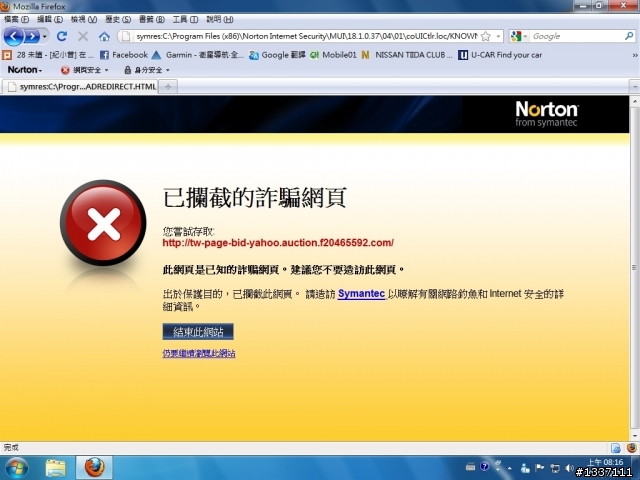Open the 說明 (H) menu
The image size is (640, 480).
(x=220, y=19)
